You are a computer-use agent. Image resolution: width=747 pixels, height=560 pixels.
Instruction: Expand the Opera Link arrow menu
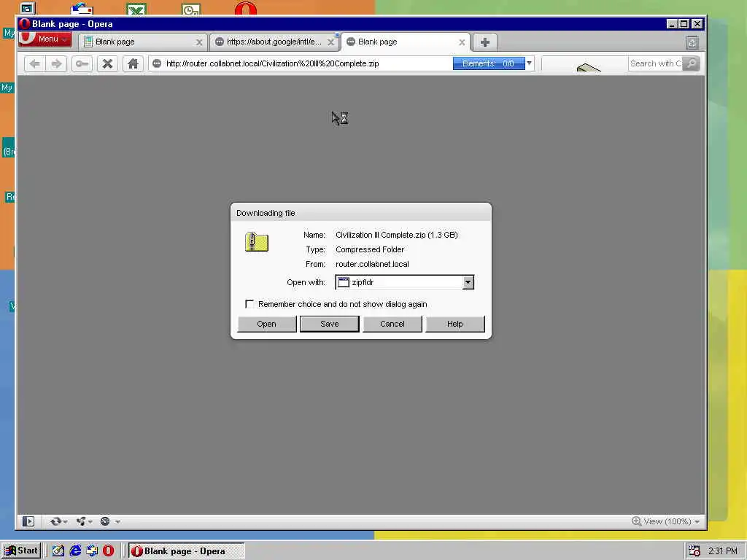coord(65,522)
